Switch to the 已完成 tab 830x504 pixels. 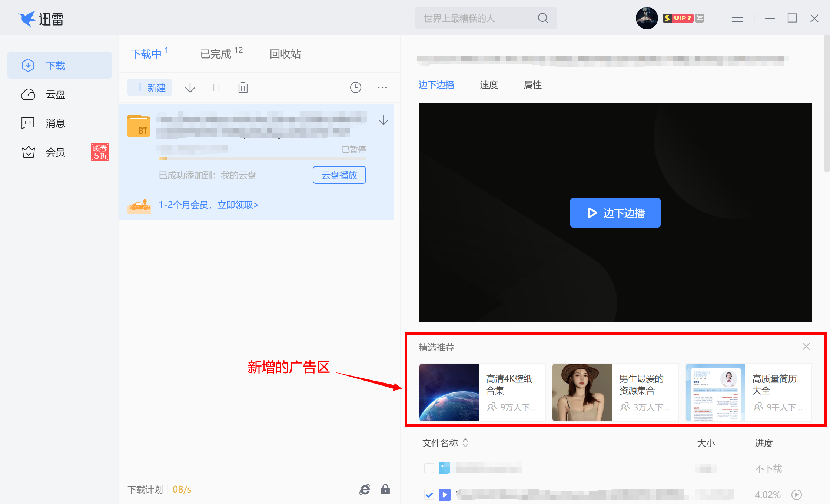coord(217,54)
